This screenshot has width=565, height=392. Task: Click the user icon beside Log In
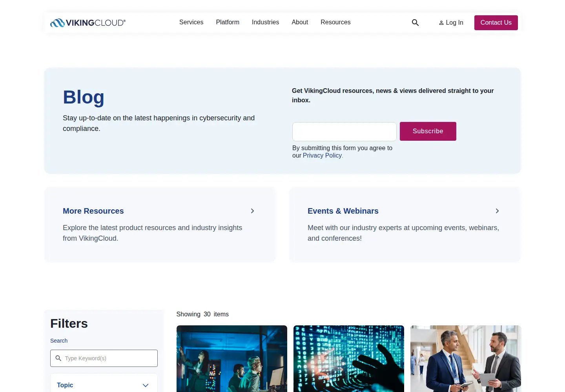[441, 23]
